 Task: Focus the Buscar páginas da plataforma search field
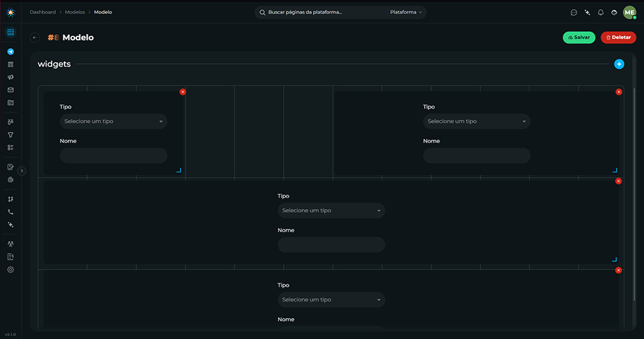click(321, 13)
